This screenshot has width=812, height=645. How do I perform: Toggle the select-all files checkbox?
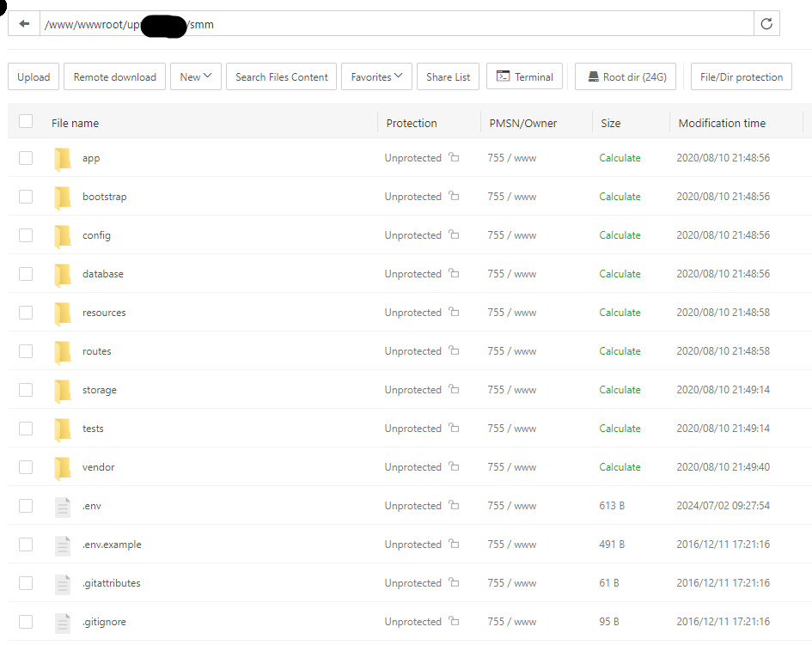tap(26, 122)
